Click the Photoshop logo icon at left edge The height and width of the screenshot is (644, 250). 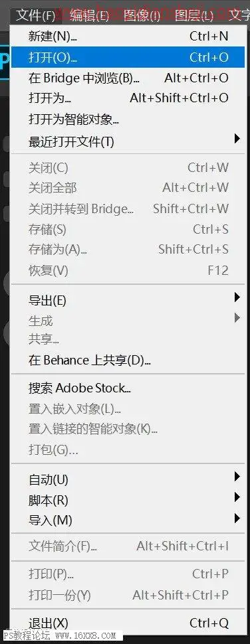point(4,62)
